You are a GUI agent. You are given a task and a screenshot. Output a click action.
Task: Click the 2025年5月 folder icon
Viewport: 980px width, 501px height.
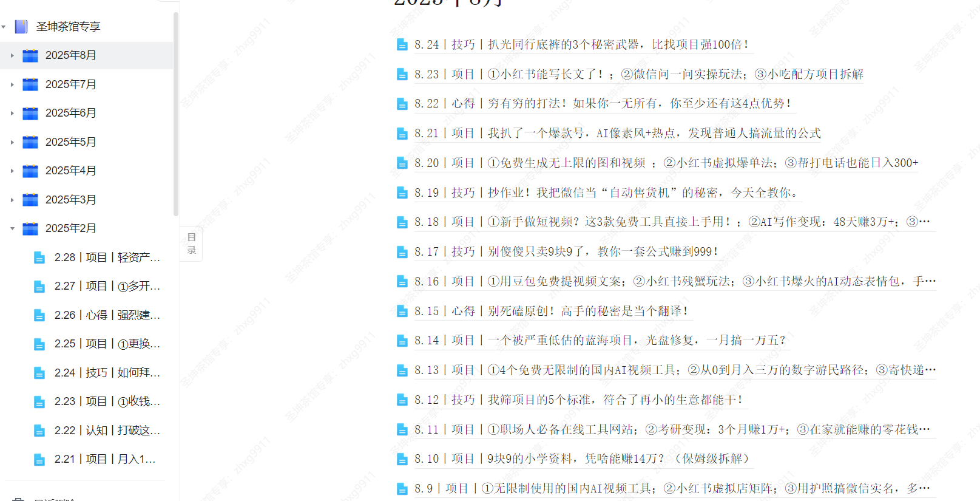tap(30, 142)
